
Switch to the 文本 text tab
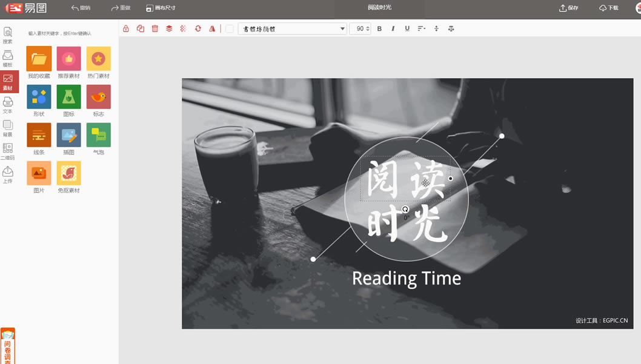8,105
